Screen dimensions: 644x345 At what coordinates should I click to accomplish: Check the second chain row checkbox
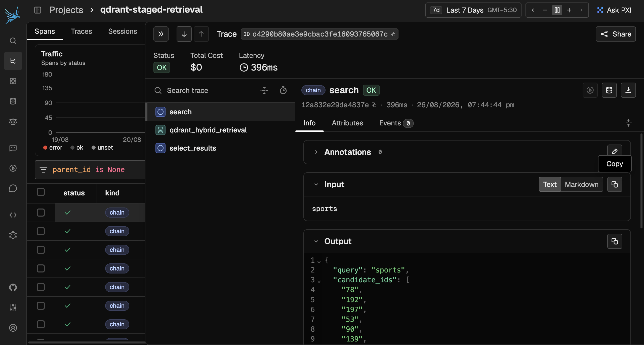41,231
